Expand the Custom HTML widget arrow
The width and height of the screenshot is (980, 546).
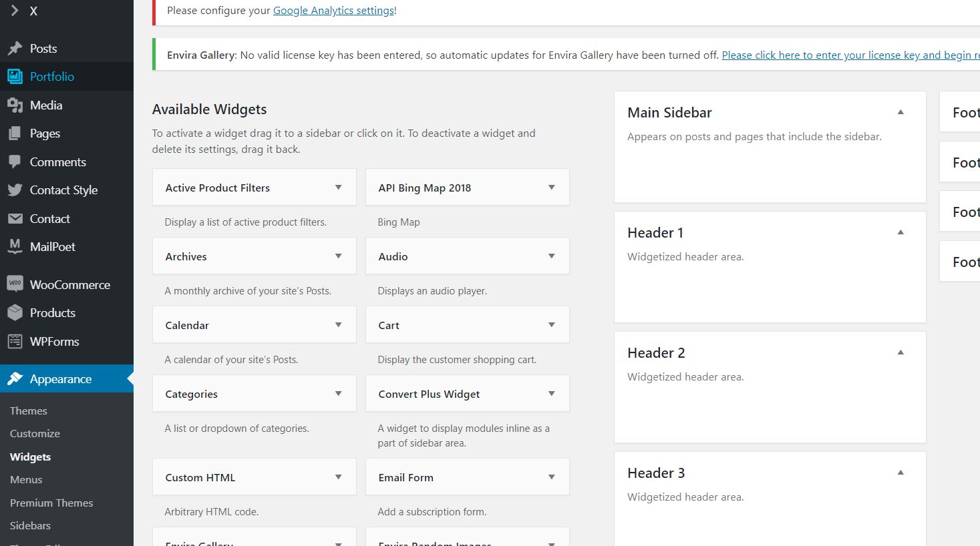pyautogui.click(x=339, y=477)
